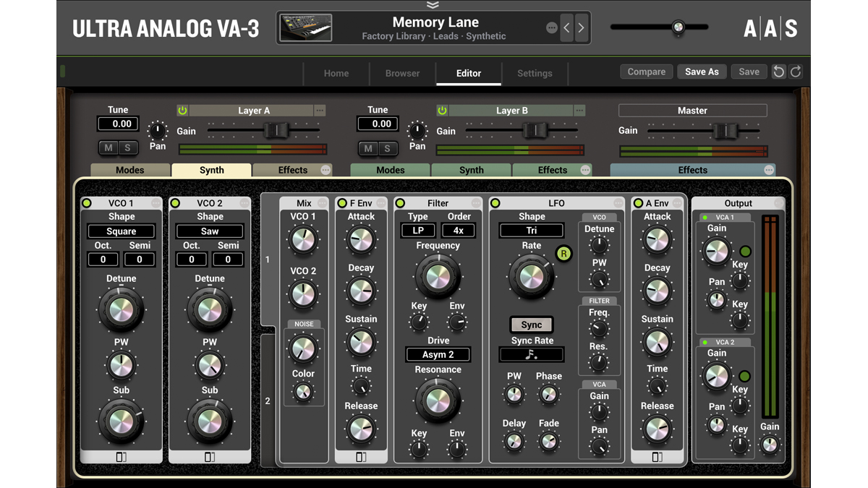Click the AAS logo
The image size is (868, 488).
pos(770,29)
